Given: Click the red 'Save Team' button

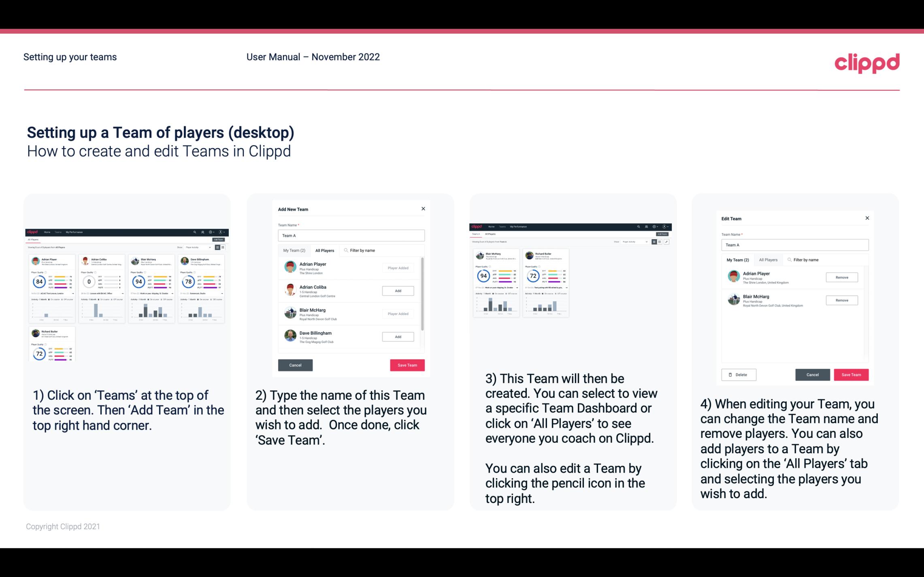Looking at the screenshot, I should (407, 364).
